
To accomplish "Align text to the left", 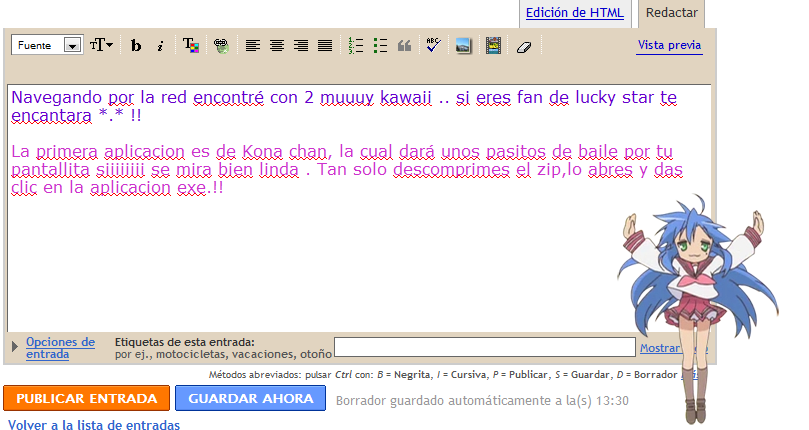I will 252,46.
